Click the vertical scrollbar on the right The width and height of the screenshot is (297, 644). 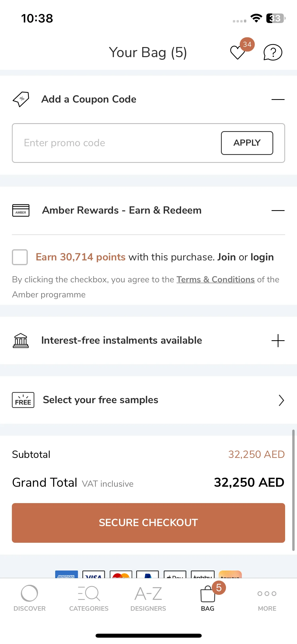293,490
